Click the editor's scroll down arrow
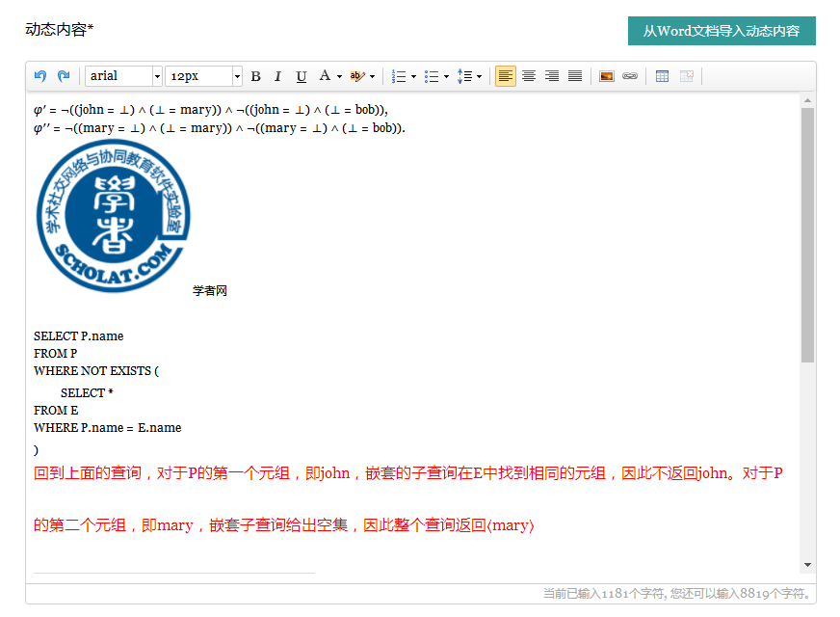Viewport: 840px width, 617px height. [x=807, y=565]
